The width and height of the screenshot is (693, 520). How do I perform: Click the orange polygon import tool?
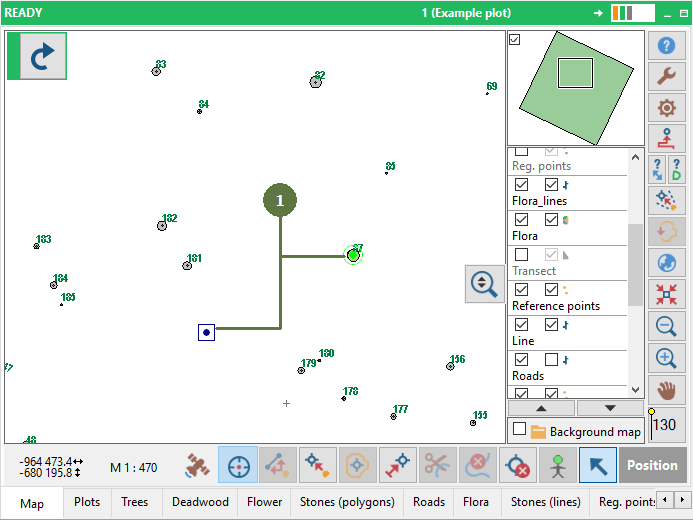[666, 231]
